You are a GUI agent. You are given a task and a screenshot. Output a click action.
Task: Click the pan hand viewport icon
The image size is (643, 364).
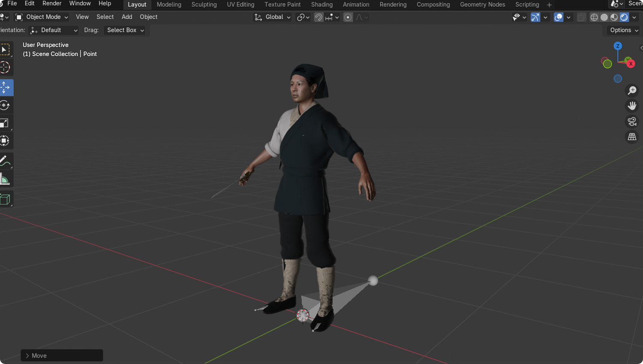tap(632, 106)
